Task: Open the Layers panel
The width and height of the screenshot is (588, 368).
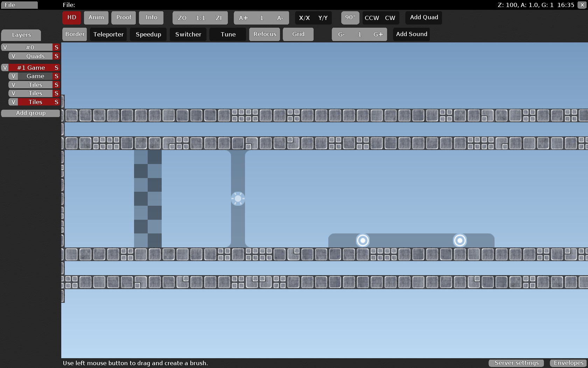Action: pos(21,35)
